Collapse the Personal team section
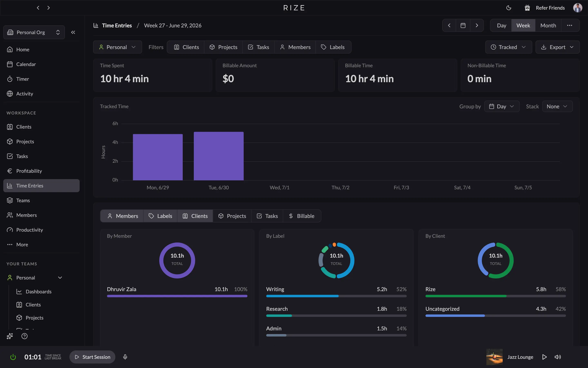Image resolution: width=588 pixels, height=368 pixels. tap(60, 278)
